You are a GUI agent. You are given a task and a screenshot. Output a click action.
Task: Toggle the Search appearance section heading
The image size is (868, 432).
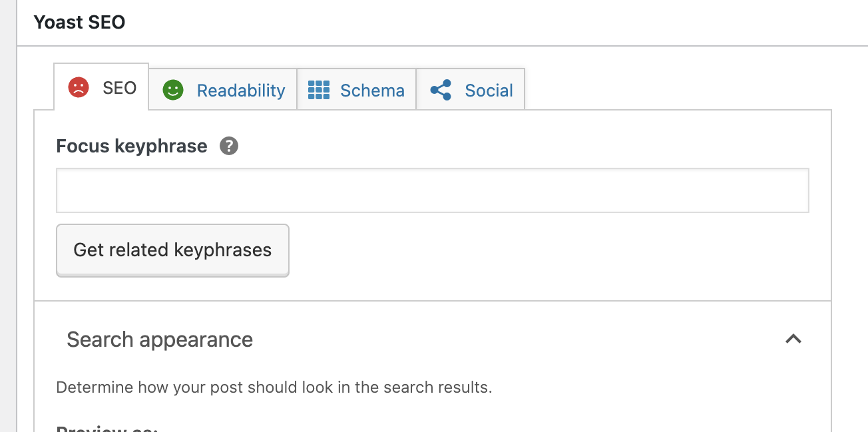tap(160, 339)
